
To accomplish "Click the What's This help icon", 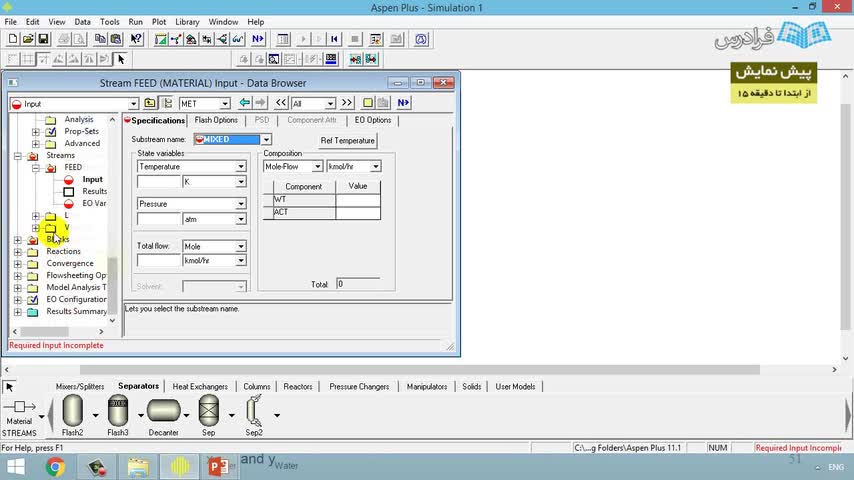I will click(x=136, y=39).
